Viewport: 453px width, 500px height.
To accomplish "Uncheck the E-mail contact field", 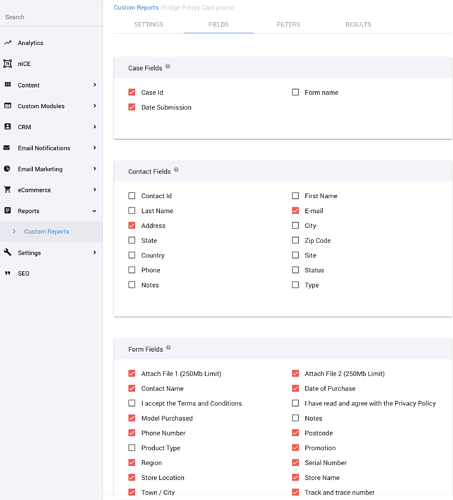I will (x=295, y=211).
